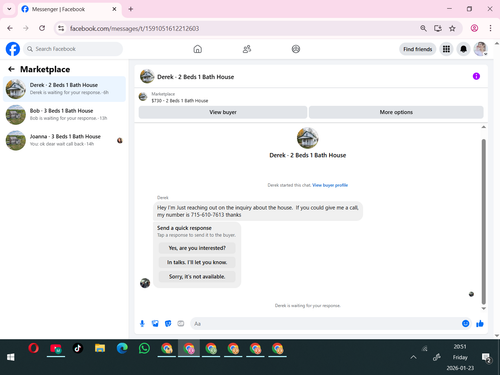Viewport: 500px width, 375px height.
Task: Open the purple conversation information icon
Action: click(x=476, y=76)
